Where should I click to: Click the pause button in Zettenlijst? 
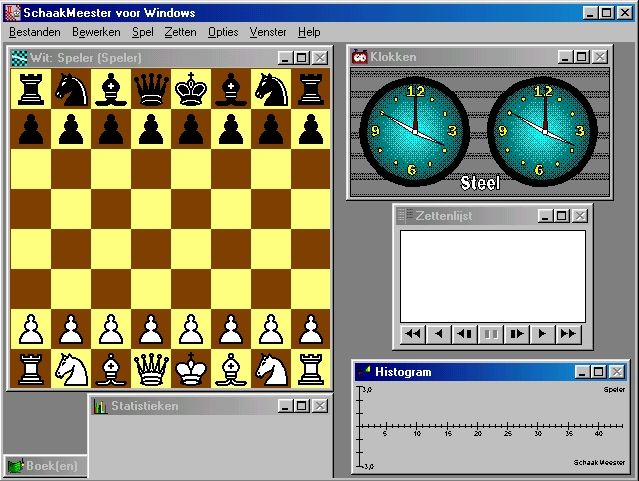click(x=491, y=334)
